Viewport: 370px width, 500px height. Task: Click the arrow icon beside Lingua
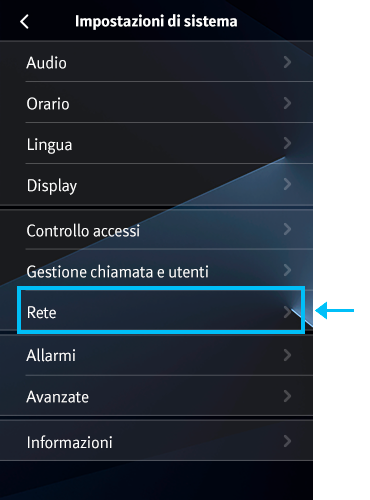coord(287,144)
